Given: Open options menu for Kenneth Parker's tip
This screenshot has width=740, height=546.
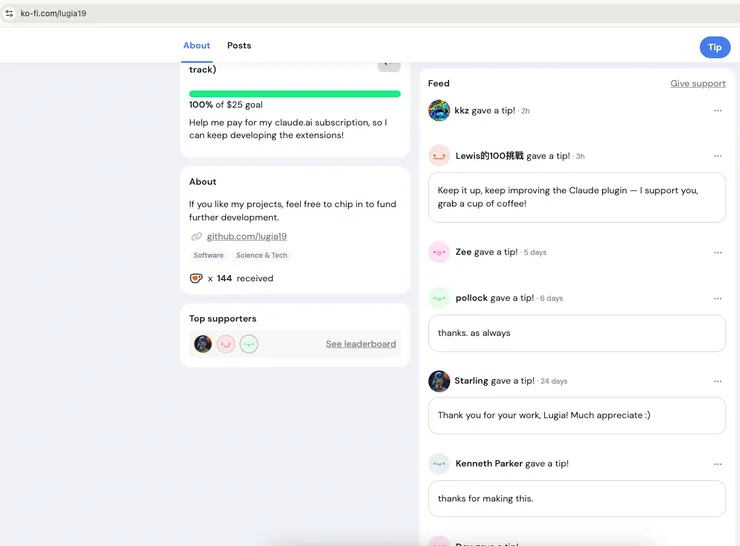Looking at the screenshot, I should tap(718, 464).
